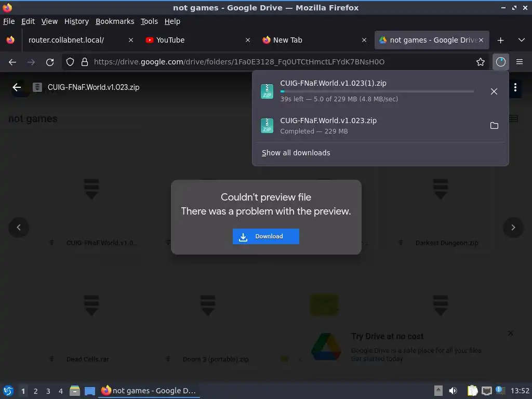Open the update notifier tray icon
This screenshot has height=399, width=532.
(500, 390)
